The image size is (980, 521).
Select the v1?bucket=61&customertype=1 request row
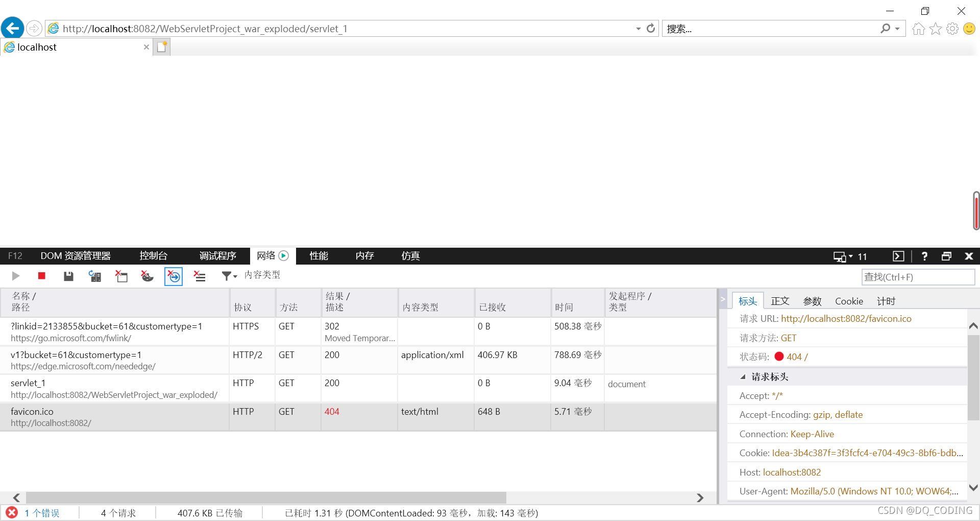pyautogui.click(x=358, y=361)
